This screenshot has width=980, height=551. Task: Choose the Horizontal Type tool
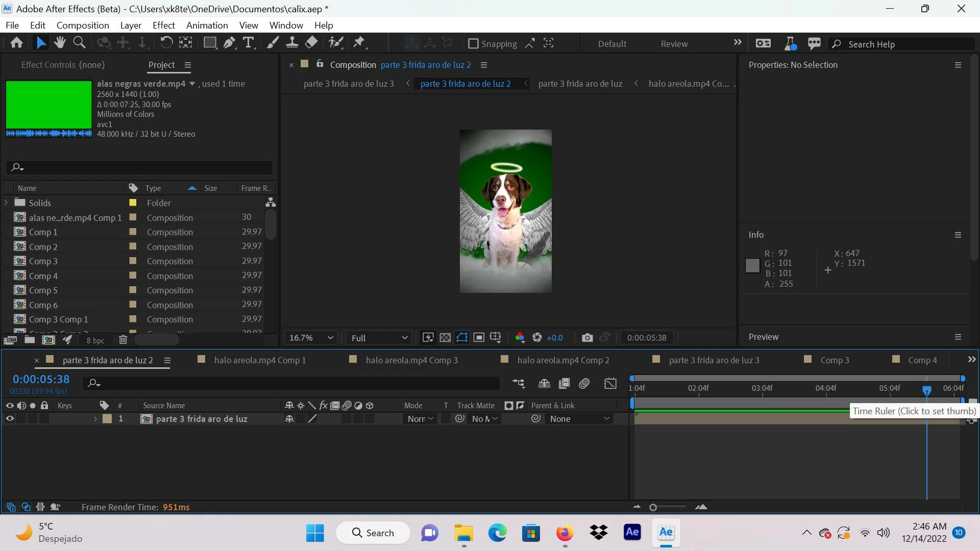coord(249,43)
